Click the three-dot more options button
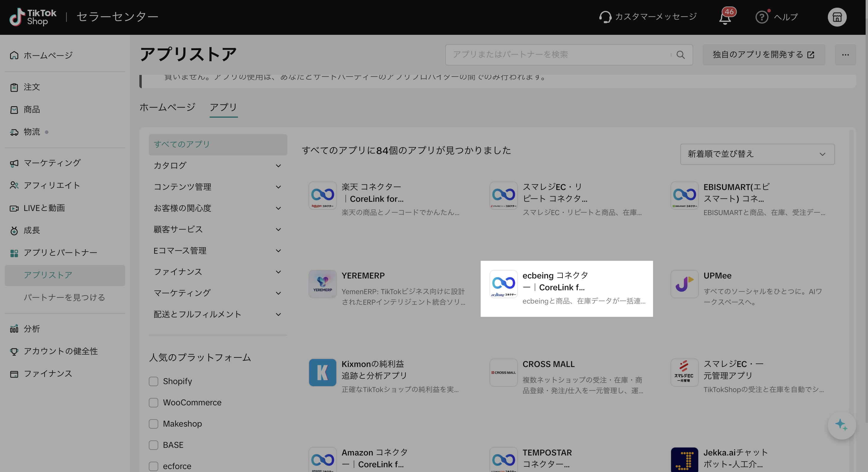Image resolution: width=868 pixels, height=472 pixels. point(845,55)
